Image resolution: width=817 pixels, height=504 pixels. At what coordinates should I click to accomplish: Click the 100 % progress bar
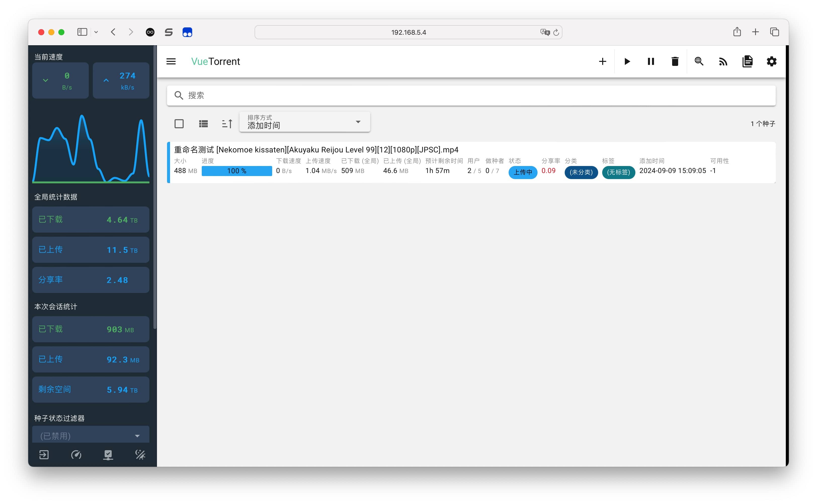click(237, 171)
